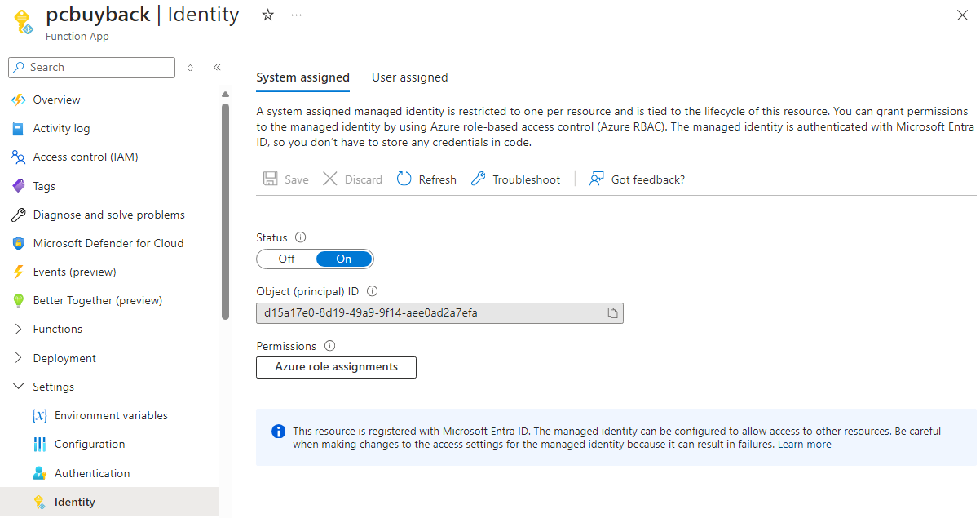Click the Access control (IAM) people icon
The width and height of the screenshot is (980, 518).
click(18, 157)
